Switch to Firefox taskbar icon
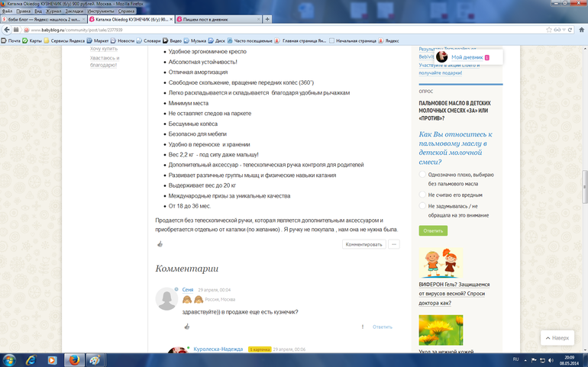This screenshot has height=367, width=588. point(74,360)
